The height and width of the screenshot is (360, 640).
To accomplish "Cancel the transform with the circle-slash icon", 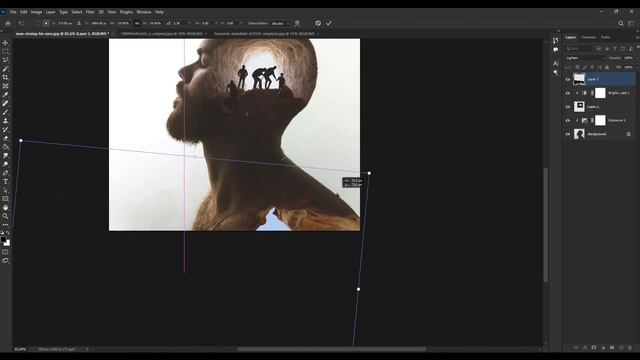I will click(318, 23).
